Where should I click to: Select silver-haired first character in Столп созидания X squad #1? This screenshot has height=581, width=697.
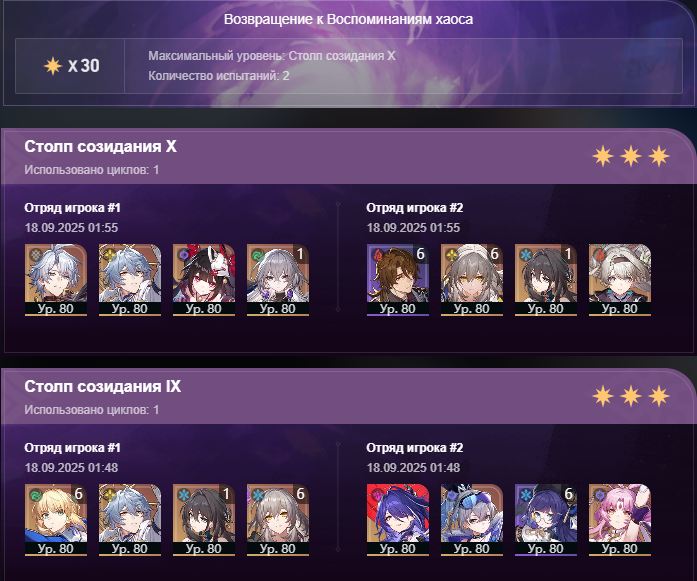pyautogui.click(x=56, y=280)
